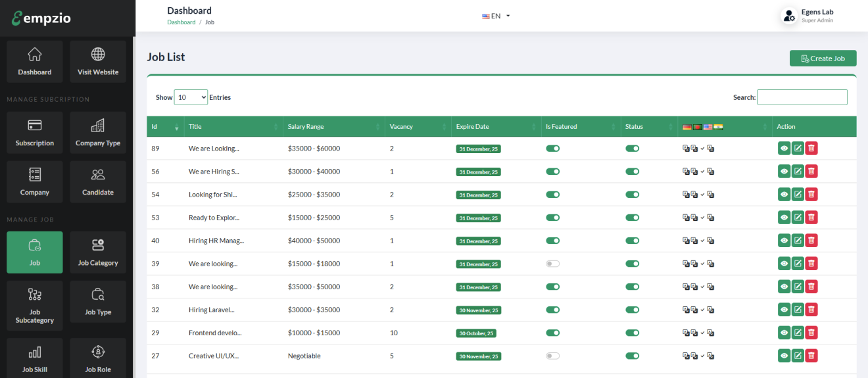The height and width of the screenshot is (378, 868).
Task: Open the Candidate sidebar tile
Action: point(98,182)
